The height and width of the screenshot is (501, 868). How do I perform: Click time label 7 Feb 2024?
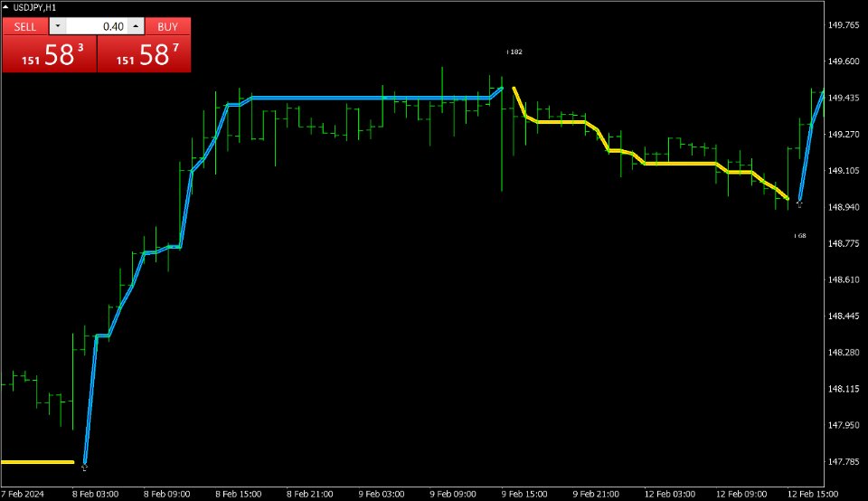tap(23, 494)
